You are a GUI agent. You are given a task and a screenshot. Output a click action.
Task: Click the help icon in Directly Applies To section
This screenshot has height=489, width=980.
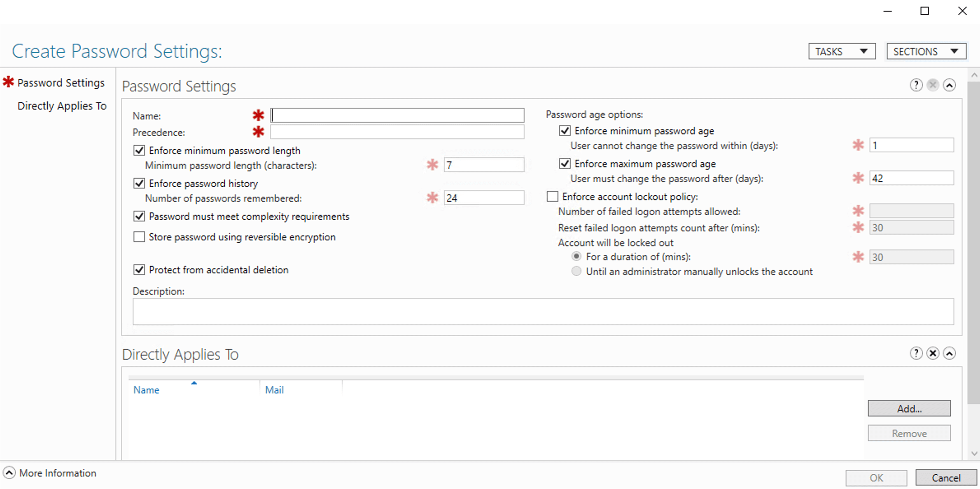point(916,353)
